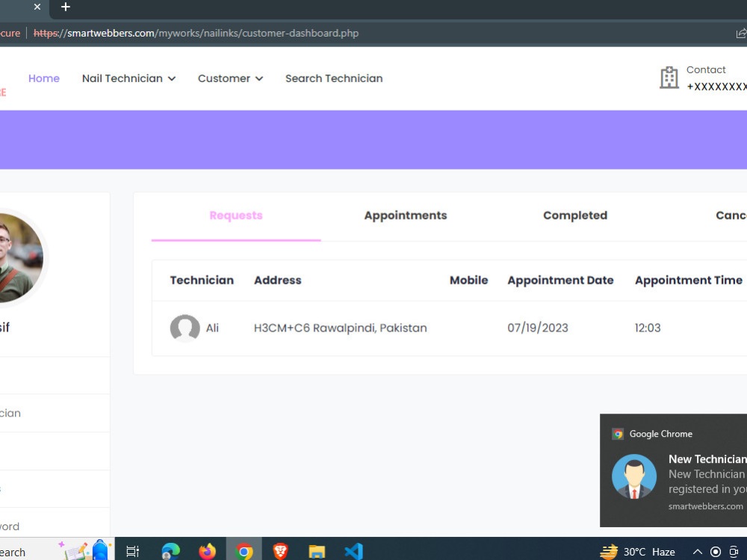Open the weather widget 30°C Haze
747x560 pixels.
click(x=637, y=552)
